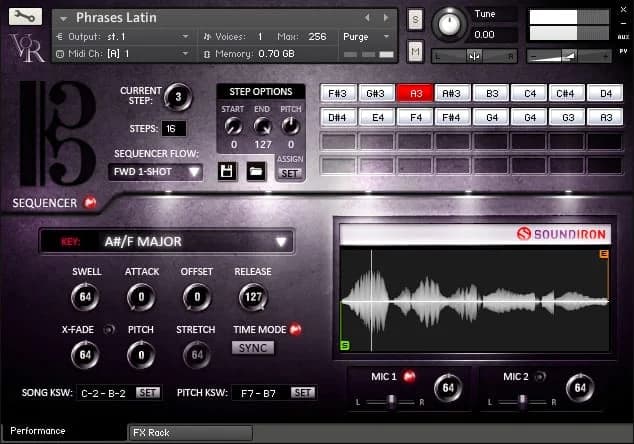
Task: Adjust the STRETCH knob
Action: [197, 355]
